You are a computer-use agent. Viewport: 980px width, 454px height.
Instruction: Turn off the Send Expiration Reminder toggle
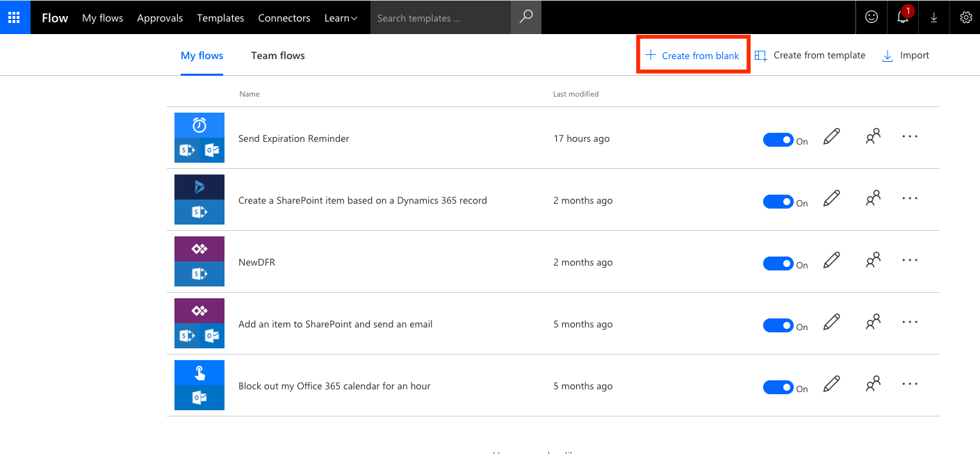click(x=778, y=140)
